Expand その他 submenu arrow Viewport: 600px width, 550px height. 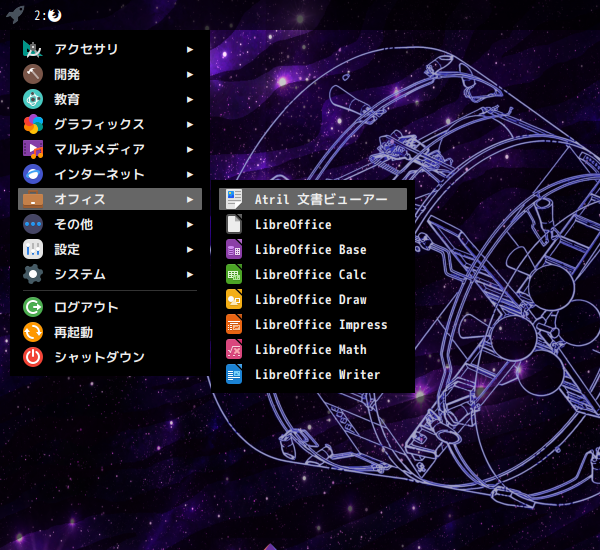(190, 224)
